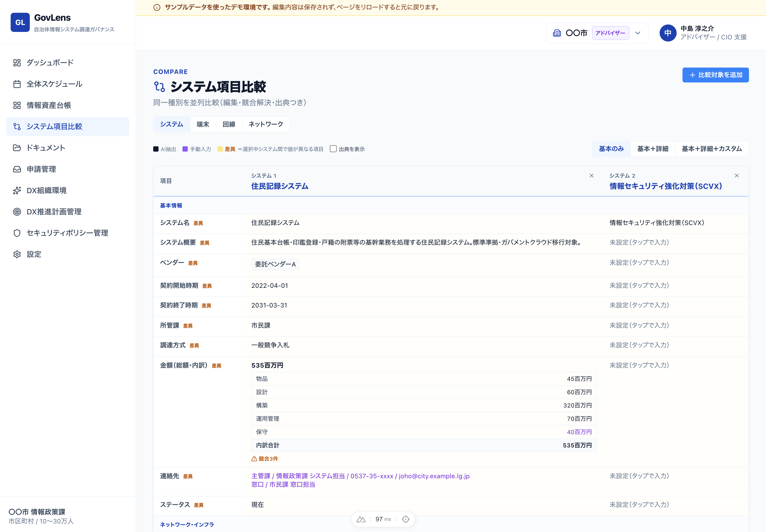Click the building icon beside 〇〇市
The image size is (766, 532).
[x=557, y=33]
